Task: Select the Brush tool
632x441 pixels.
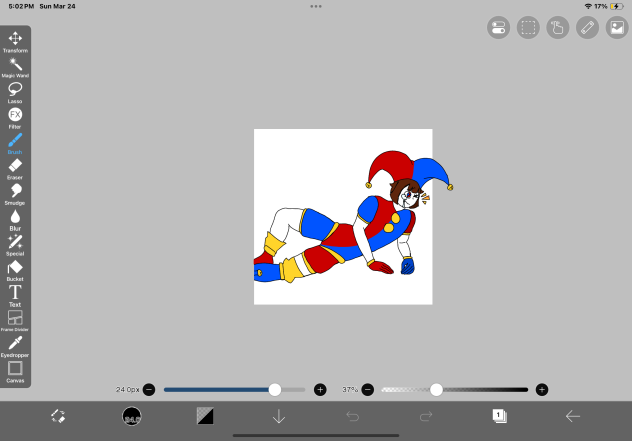Action: [x=15, y=144]
